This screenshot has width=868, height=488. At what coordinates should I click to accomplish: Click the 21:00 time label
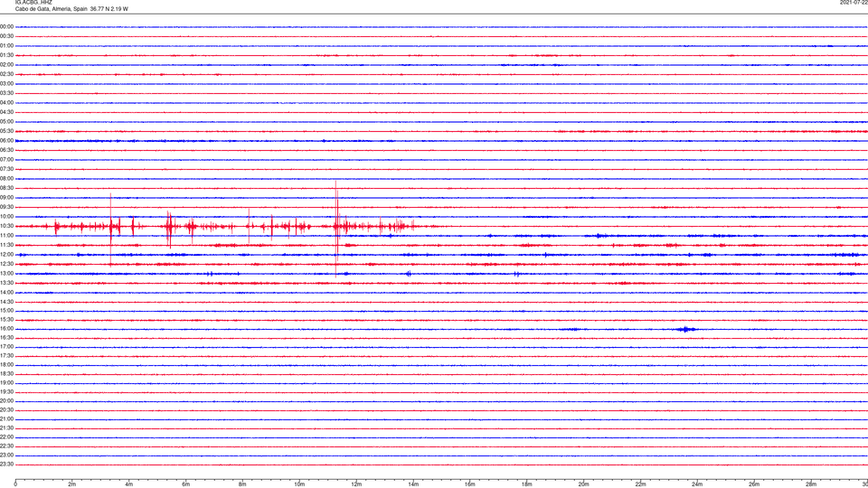point(6,419)
